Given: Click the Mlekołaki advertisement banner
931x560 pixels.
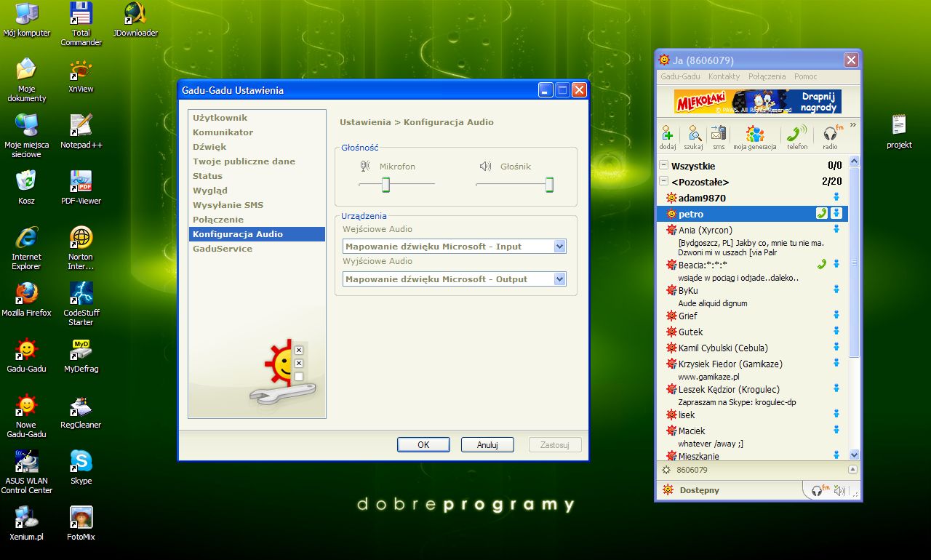Looking at the screenshot, I should pyautogui.click(x=757, y=102).
